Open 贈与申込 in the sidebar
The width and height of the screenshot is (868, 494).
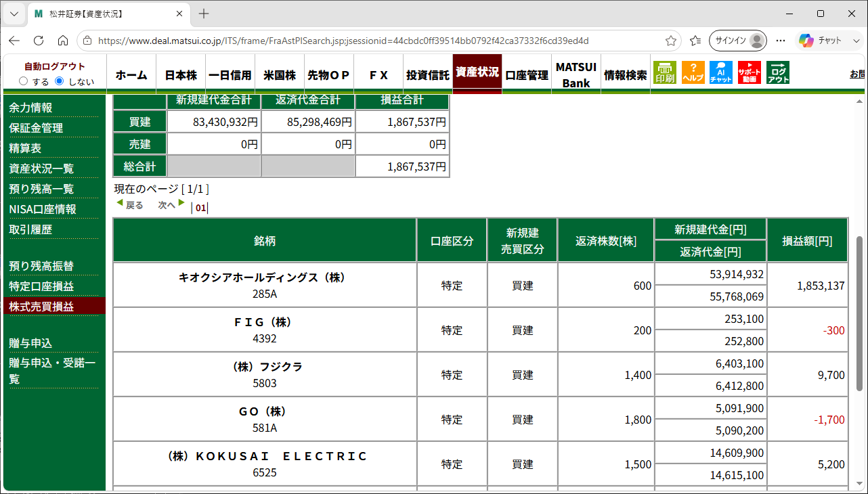30,343
